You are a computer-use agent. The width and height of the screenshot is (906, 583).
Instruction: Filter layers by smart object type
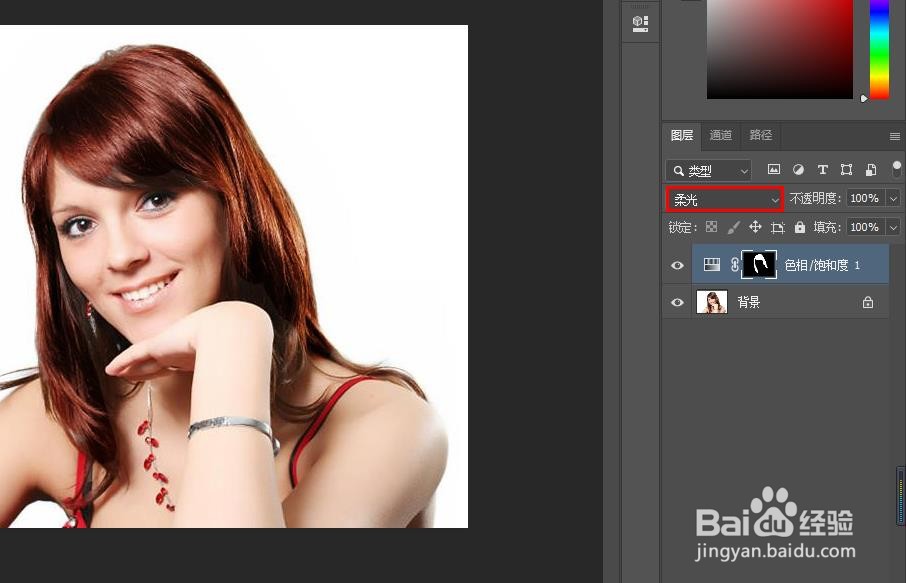871,169
